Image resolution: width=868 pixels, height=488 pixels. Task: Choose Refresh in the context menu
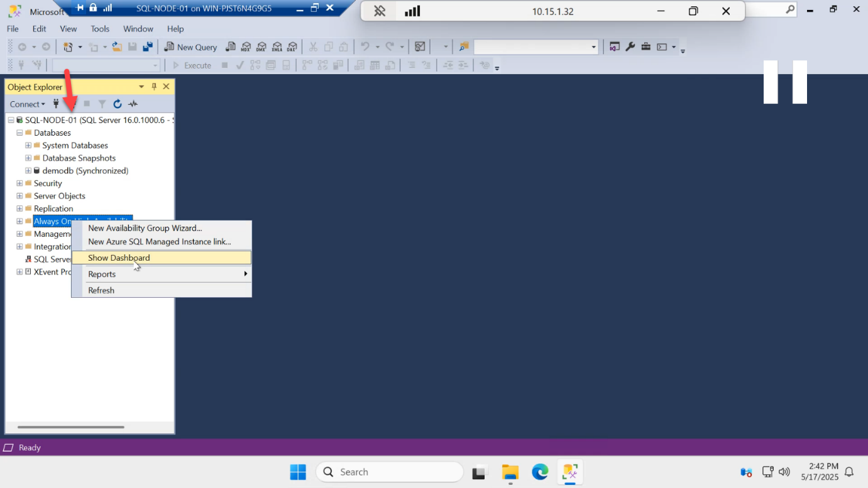click(x=162, y=290)
